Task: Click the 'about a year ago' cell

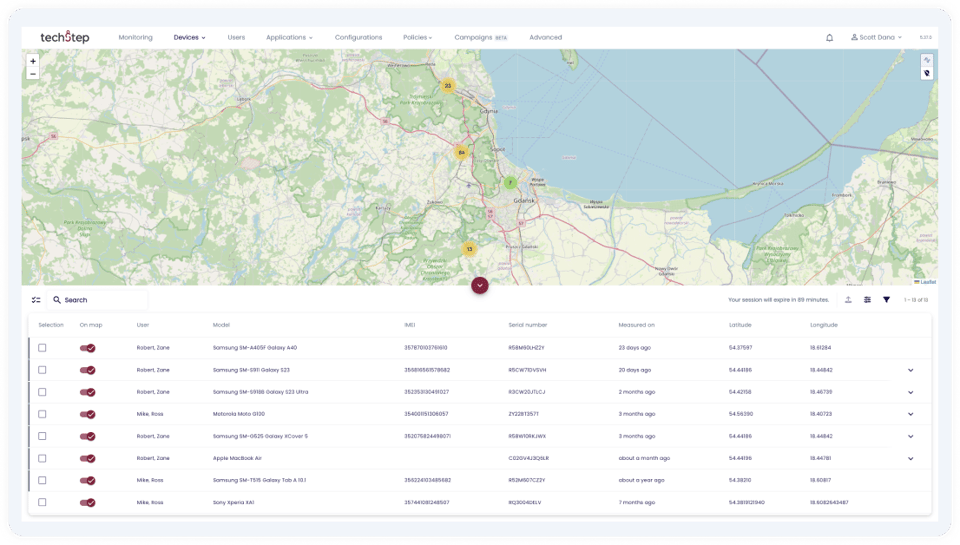Action: coord(641,480)
